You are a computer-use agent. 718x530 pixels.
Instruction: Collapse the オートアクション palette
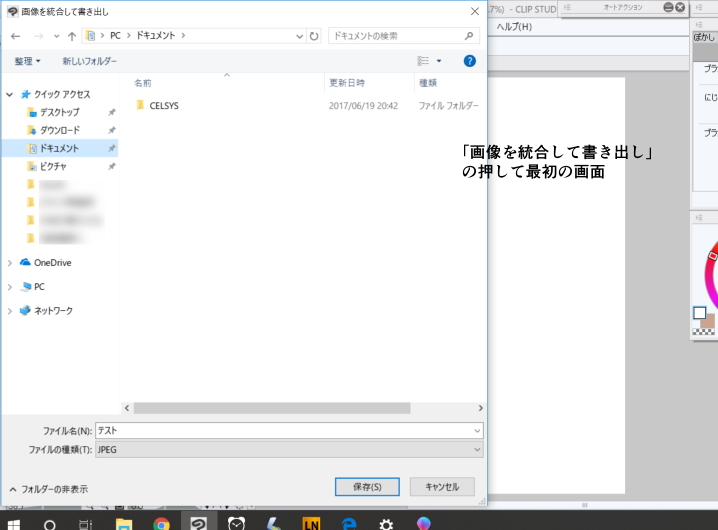668,7
